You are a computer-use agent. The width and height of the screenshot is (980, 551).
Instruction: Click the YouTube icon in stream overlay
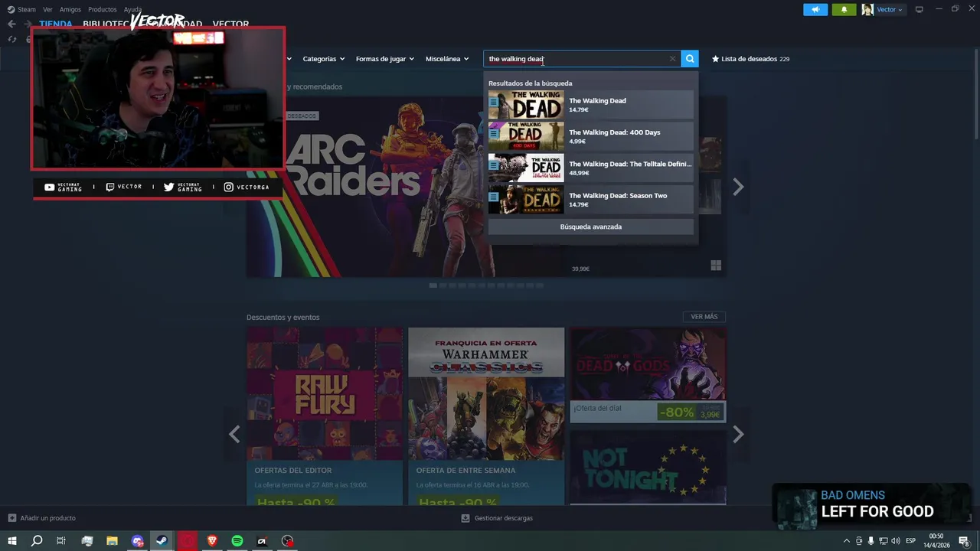tap(50, 187)
